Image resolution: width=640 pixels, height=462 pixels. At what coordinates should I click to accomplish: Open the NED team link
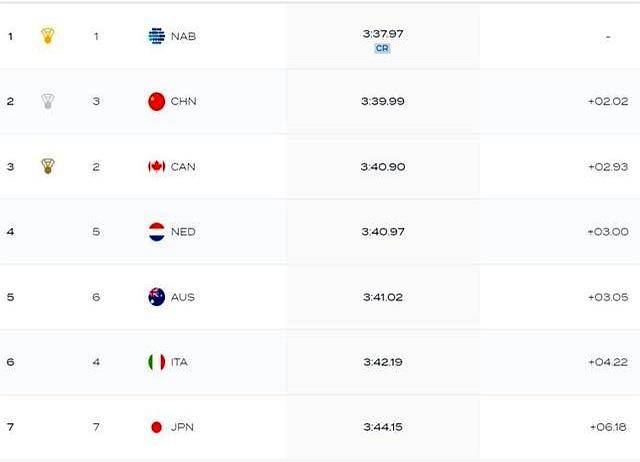click(183, 232)
